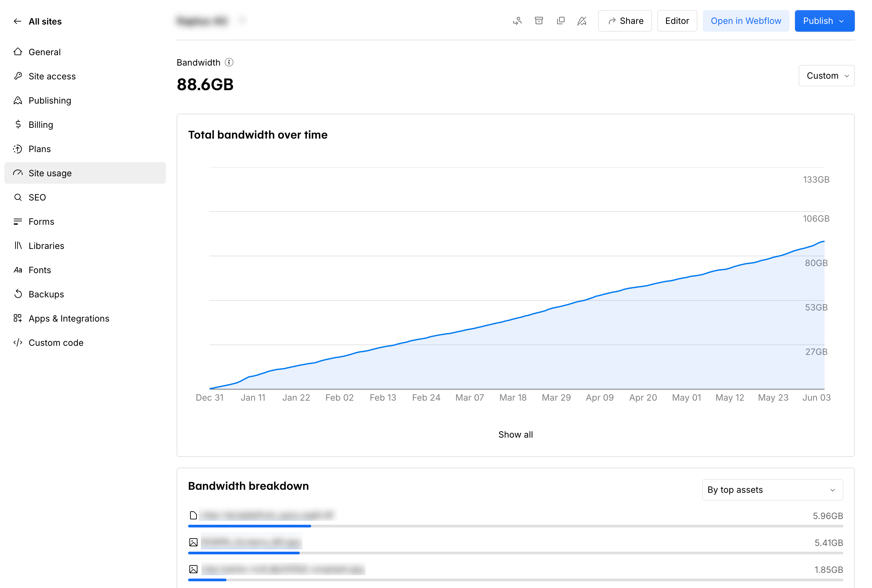Click the Mar 18 date label
This screenshot has width=872, height=588.
[513, 398]
